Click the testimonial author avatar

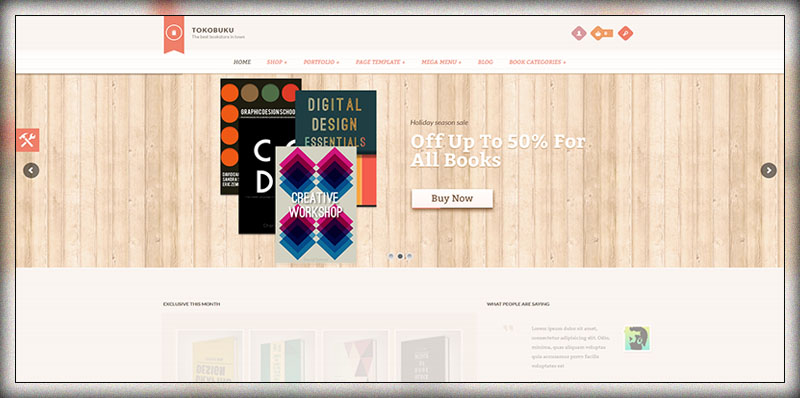tap(637, 339)
